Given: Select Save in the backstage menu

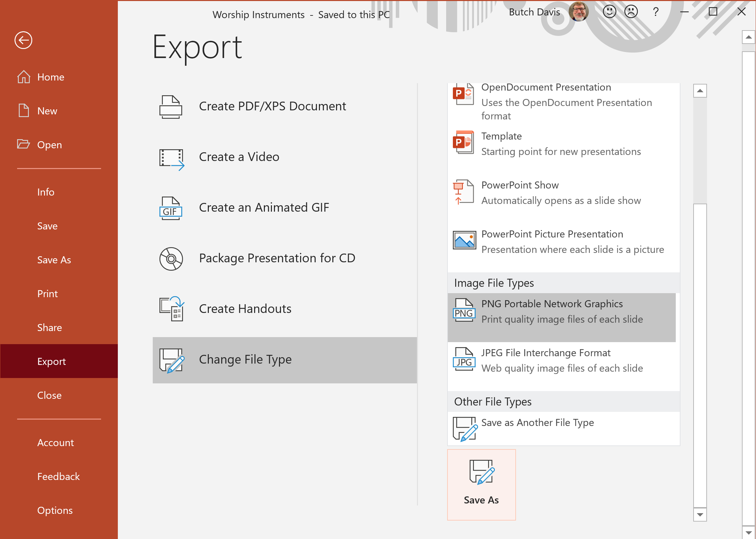Looking at the screenshot, I should [x=59, y=226].
